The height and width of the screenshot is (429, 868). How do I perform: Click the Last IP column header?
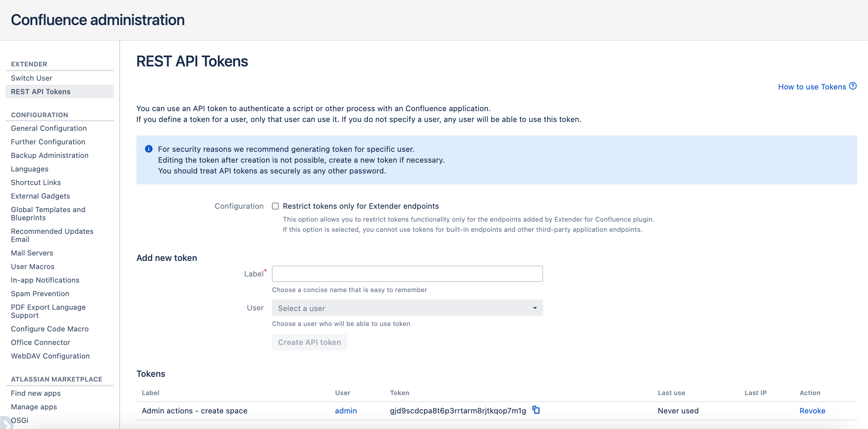tap(755, 393)
